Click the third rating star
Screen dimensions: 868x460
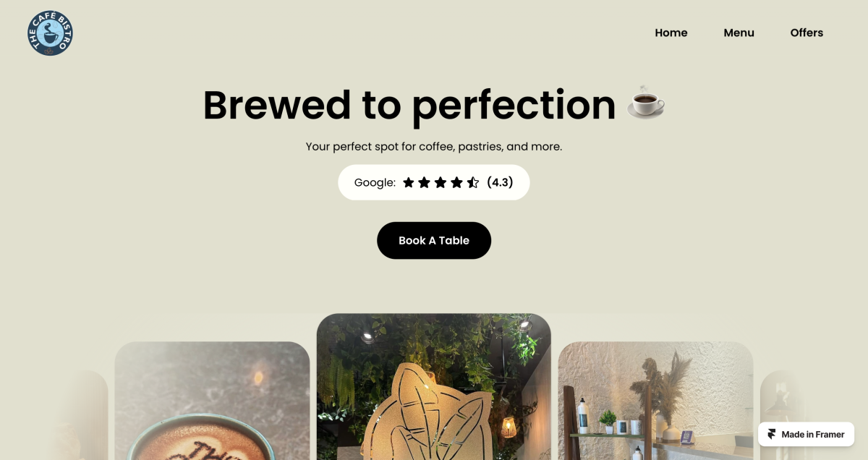pos(441,182)
